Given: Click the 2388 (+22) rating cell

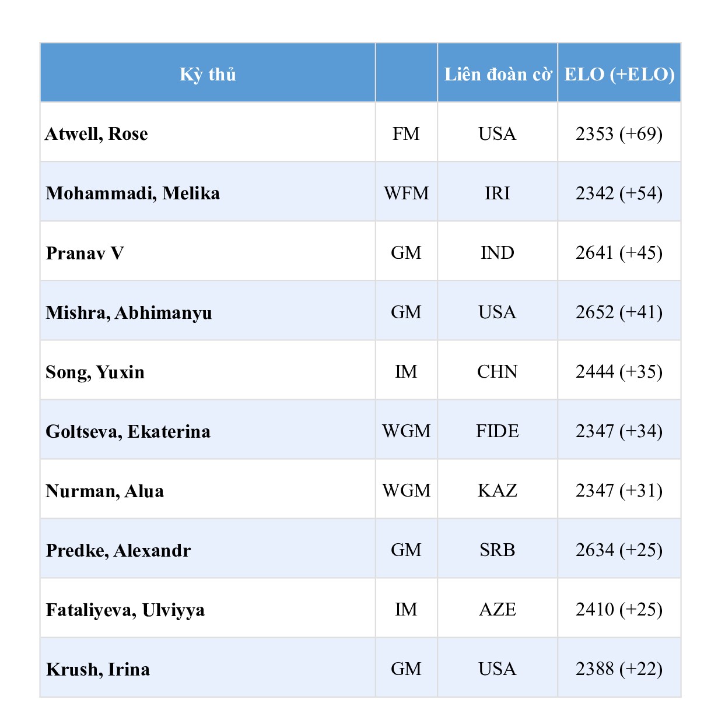Looking at the screenshot, I should (x=619, y=669).
